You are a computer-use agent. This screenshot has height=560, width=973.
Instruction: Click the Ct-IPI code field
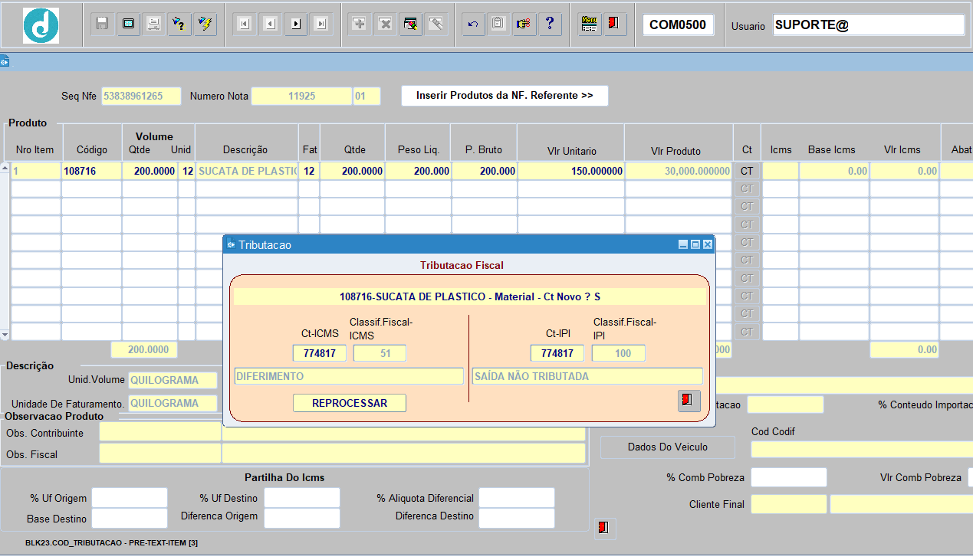tap(557, 353)
